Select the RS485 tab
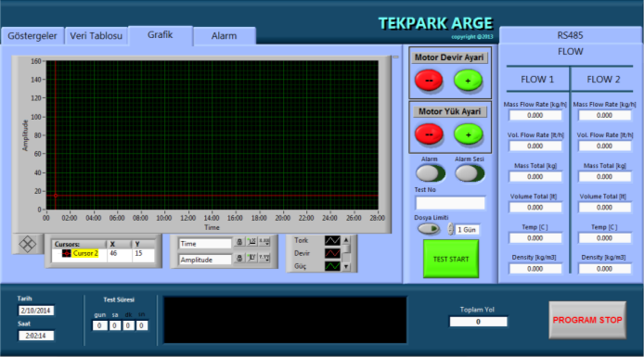 (570, 35)
